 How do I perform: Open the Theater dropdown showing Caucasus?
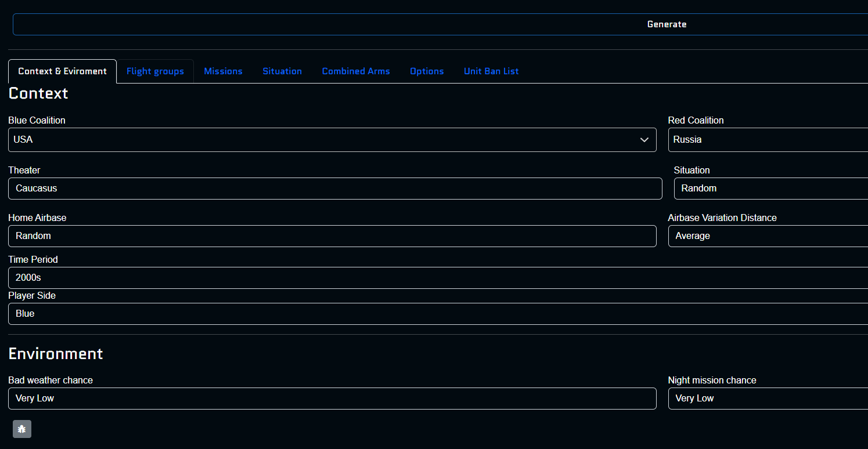coord(335,189)
